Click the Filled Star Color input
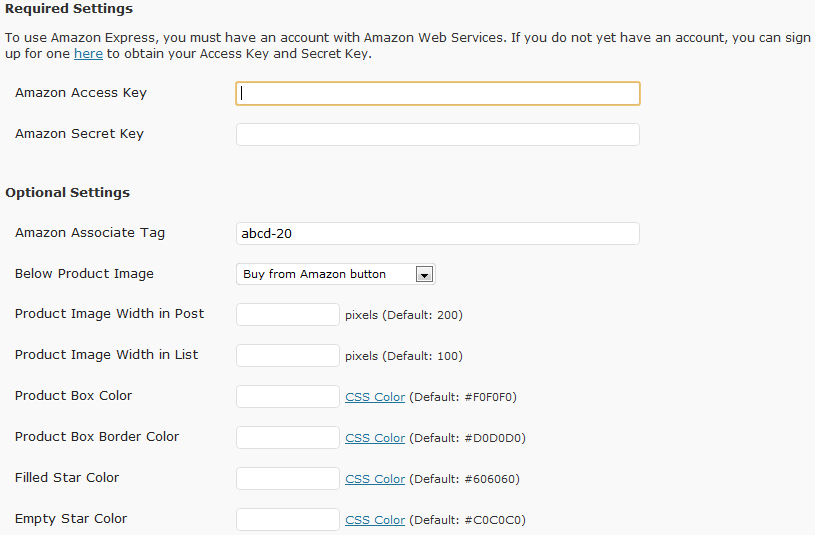This screenshot has width=815, height=535. click(x=288, y=479)
